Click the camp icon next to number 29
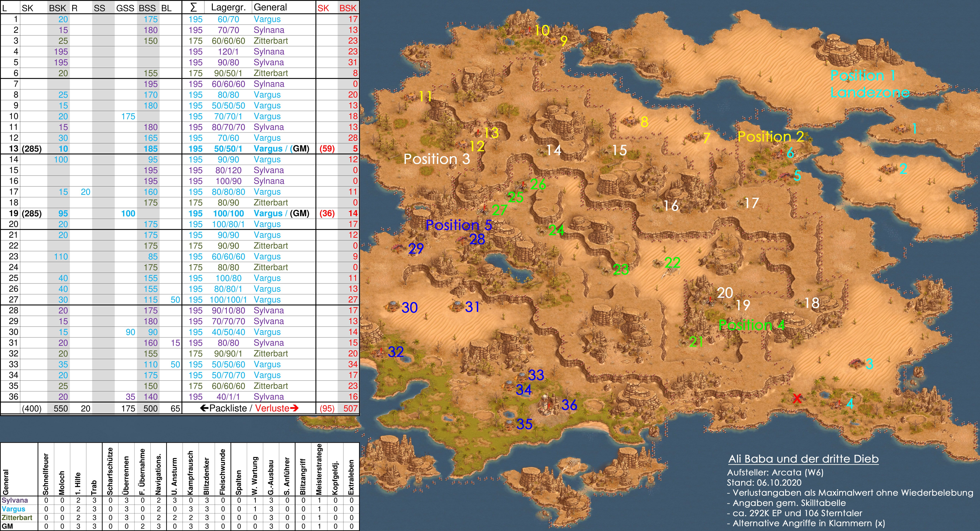The height and width of the screenshot is (531, 980). (398, 248)
